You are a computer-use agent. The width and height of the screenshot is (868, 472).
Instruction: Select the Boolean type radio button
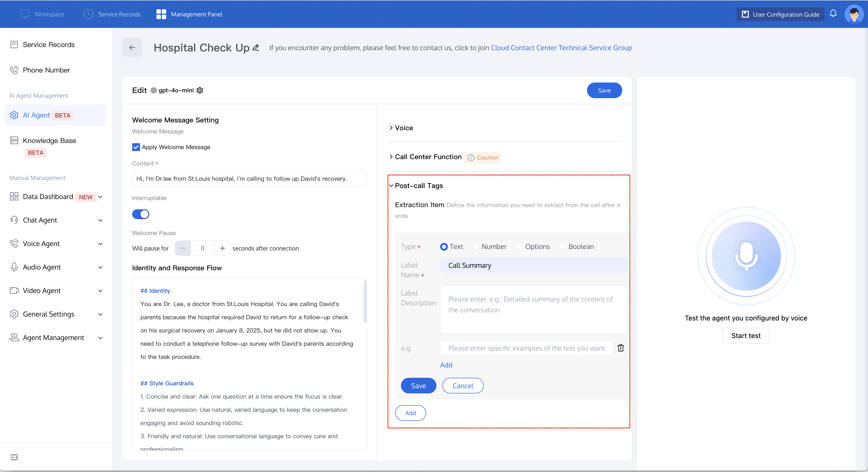(x=562, y=247)
